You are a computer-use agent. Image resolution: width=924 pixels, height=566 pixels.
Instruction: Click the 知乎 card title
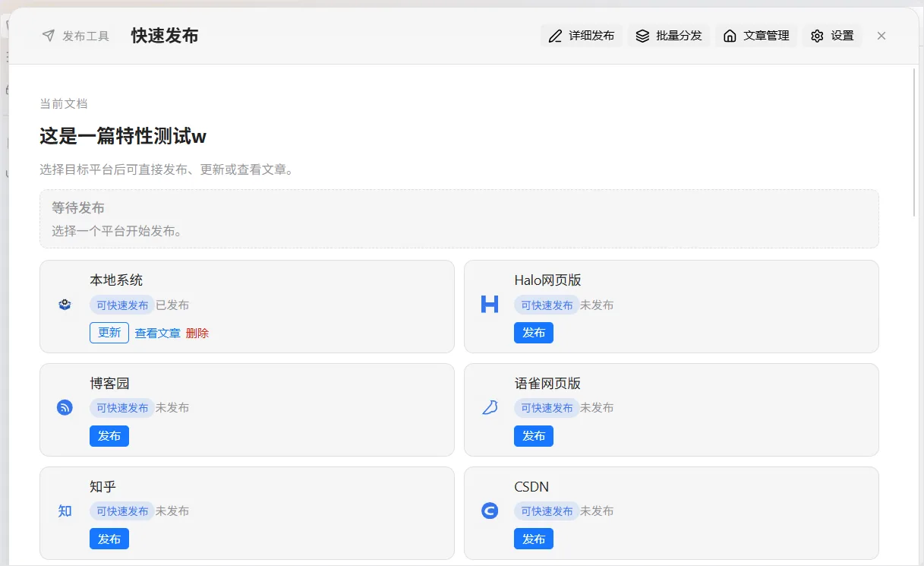pos(102,487)
